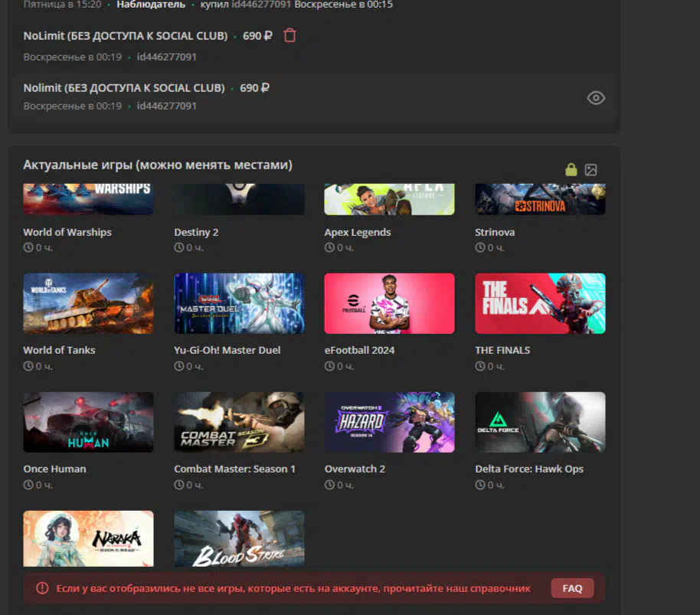Toggle visibility eye on the Nolimit row
The image size is (700, 615).
point(596,98)
